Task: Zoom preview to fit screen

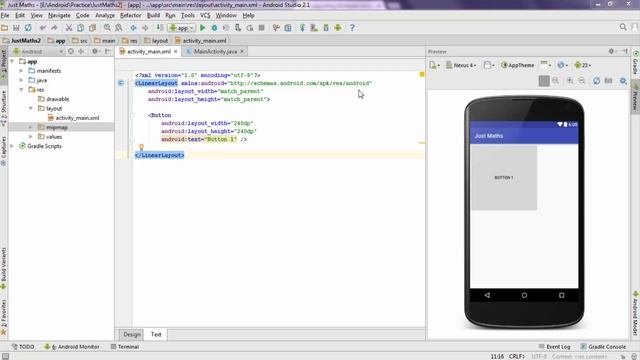Action: tap(544, 81)
